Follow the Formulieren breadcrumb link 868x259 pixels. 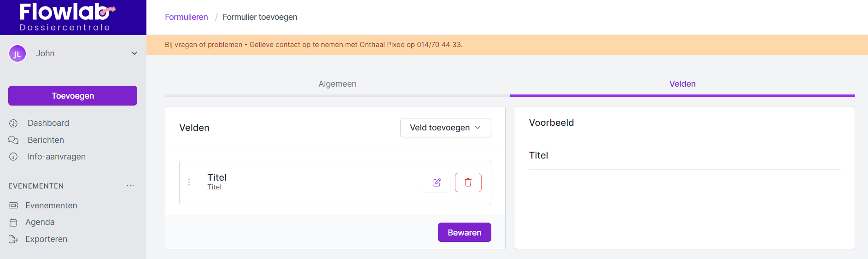click(x=186, y=17)
